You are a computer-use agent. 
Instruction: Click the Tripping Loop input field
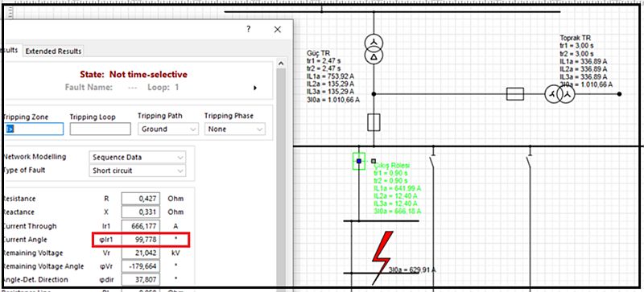click(x=100, y=129)
